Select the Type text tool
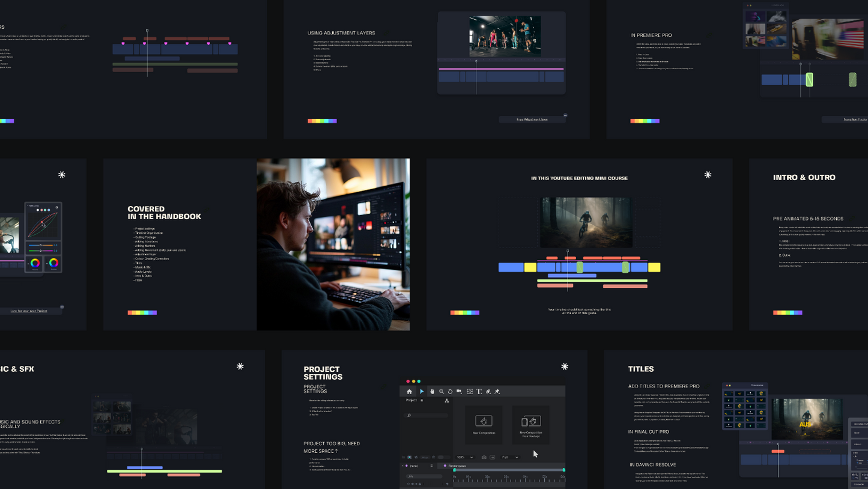Viewport: 868px width, 489px height. pos(479,392)
